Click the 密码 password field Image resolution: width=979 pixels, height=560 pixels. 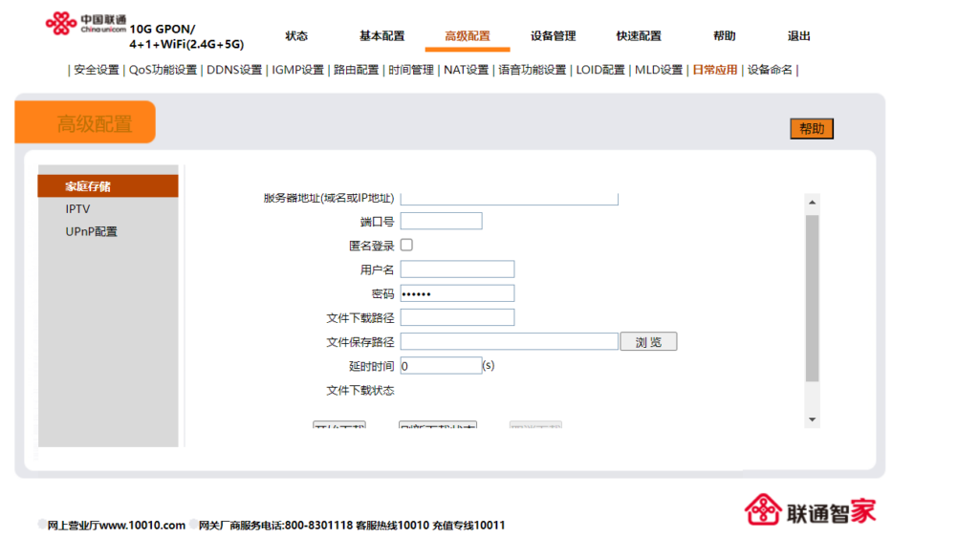[x=457, y=293]
